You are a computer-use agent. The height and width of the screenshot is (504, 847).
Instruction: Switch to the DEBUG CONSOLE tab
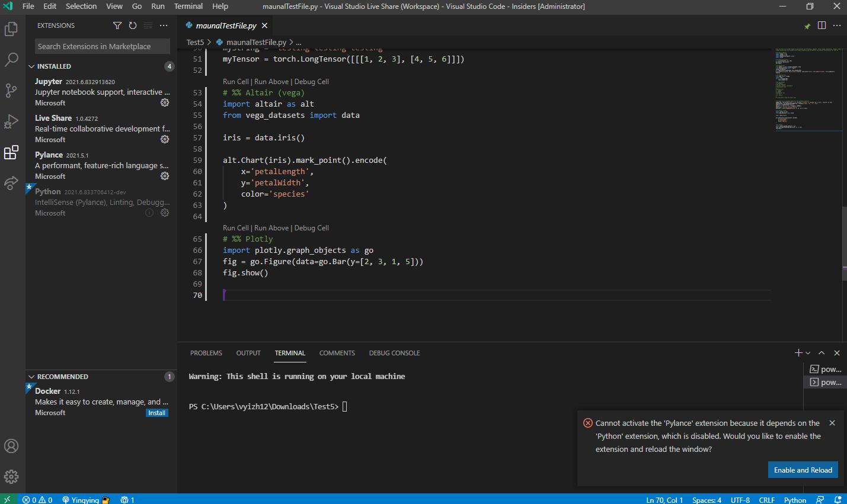coord(394,352)
